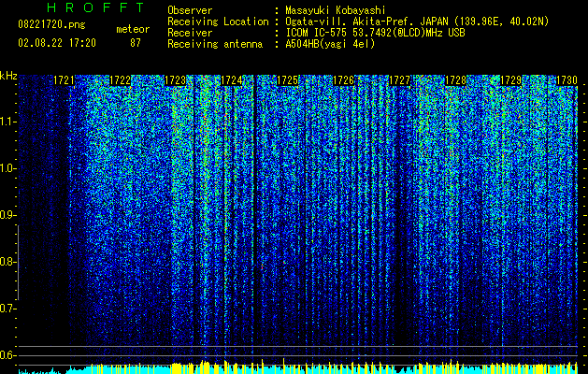Click the gray vertical range bar near 0.8 kHz

tap(18, 263)
